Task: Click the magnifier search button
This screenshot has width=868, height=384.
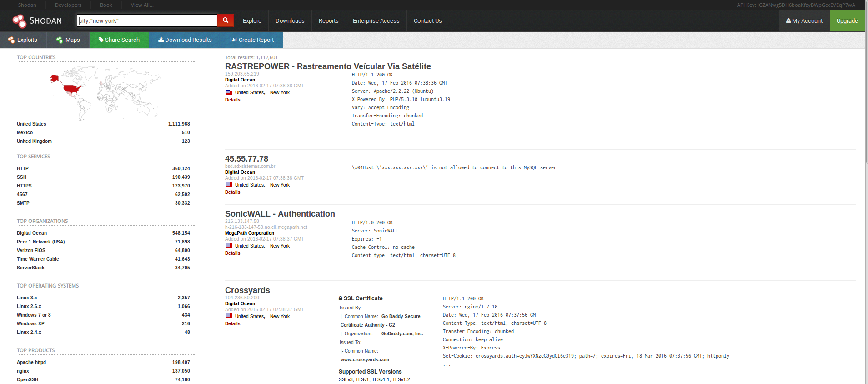Action: click(226, 20)
